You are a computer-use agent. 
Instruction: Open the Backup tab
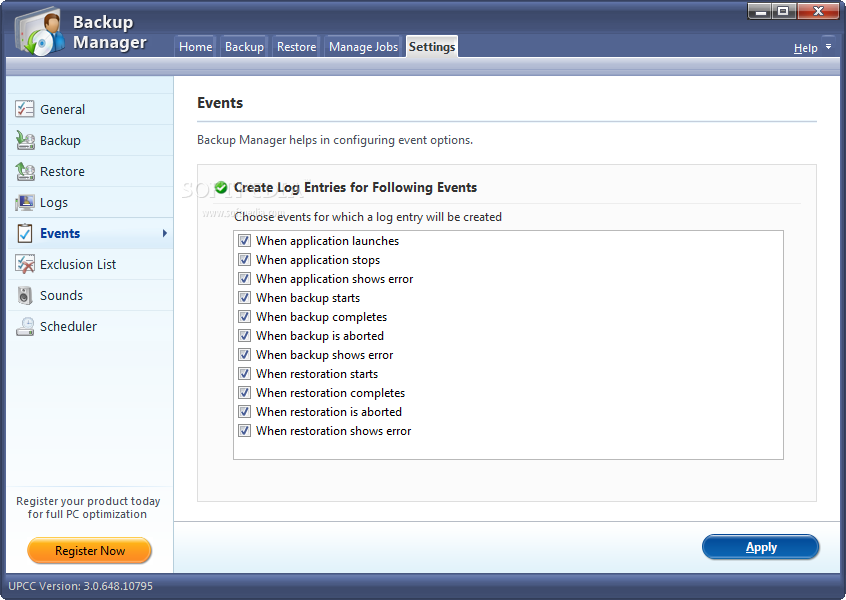244,47
